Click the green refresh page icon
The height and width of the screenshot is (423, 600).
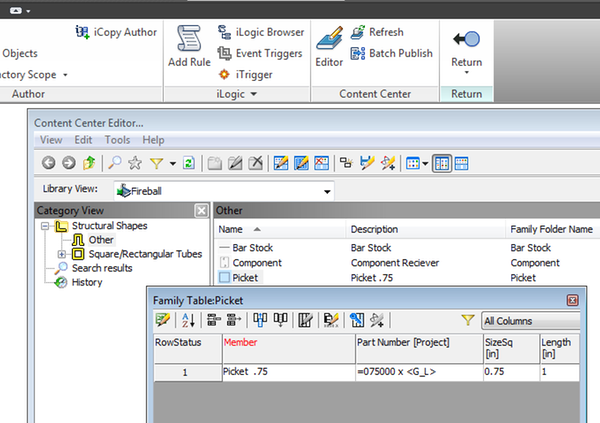point(189,163)
